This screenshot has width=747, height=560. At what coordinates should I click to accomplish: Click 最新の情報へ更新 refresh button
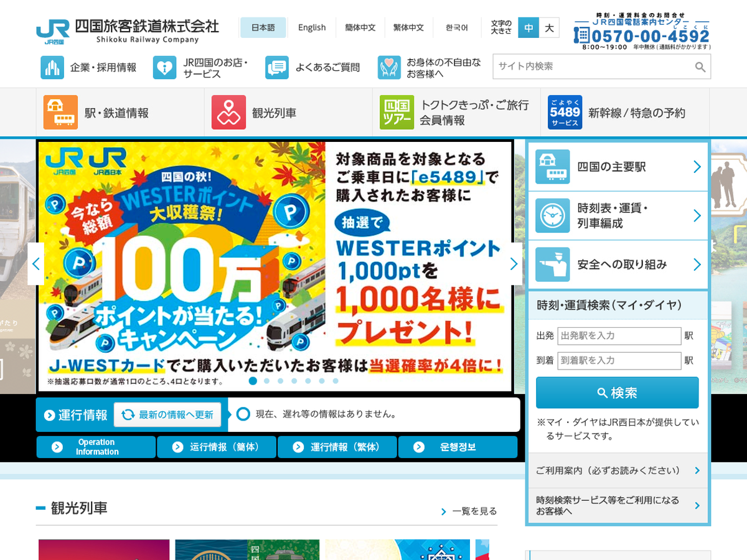pos(167,415)
